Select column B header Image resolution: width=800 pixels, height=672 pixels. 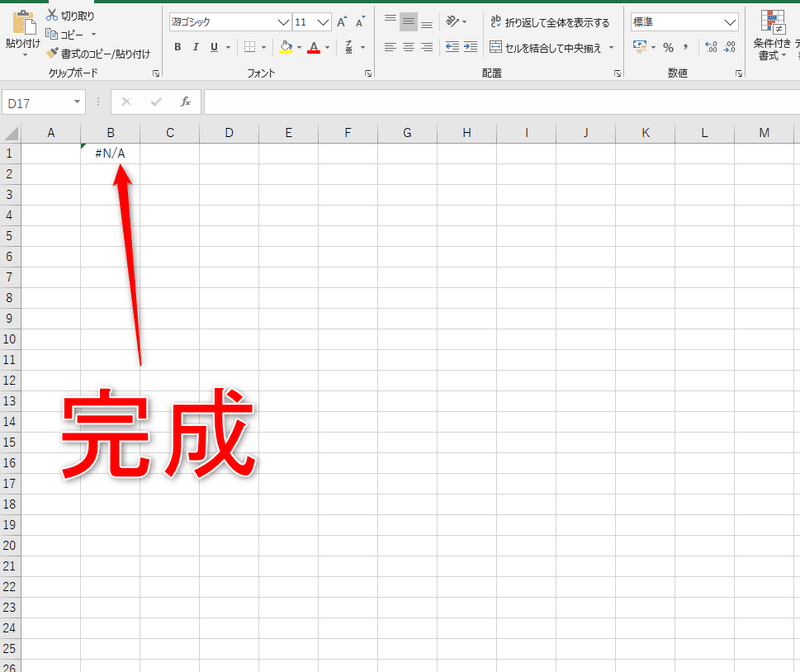pos(110,133)
